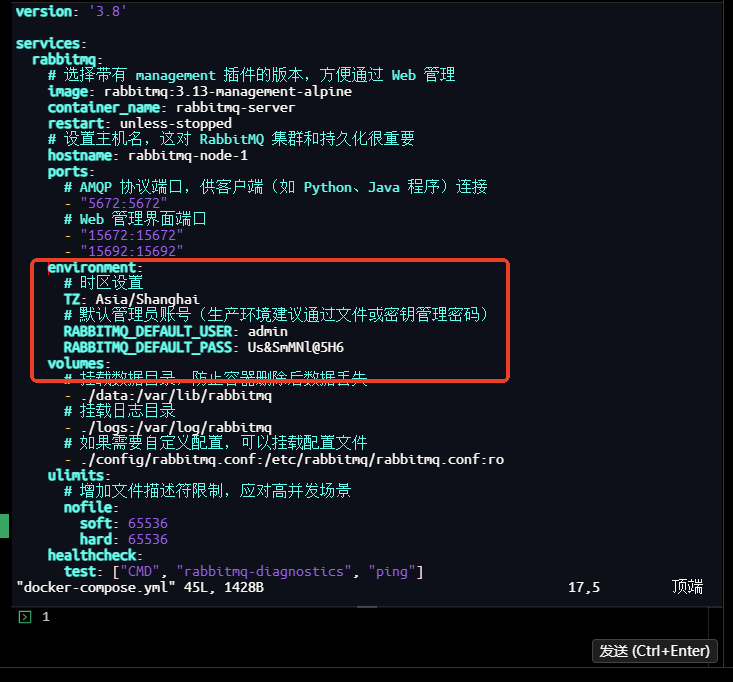Click the restart: unless-stopped line
This screenshot has width=733, height=682.
139,123
